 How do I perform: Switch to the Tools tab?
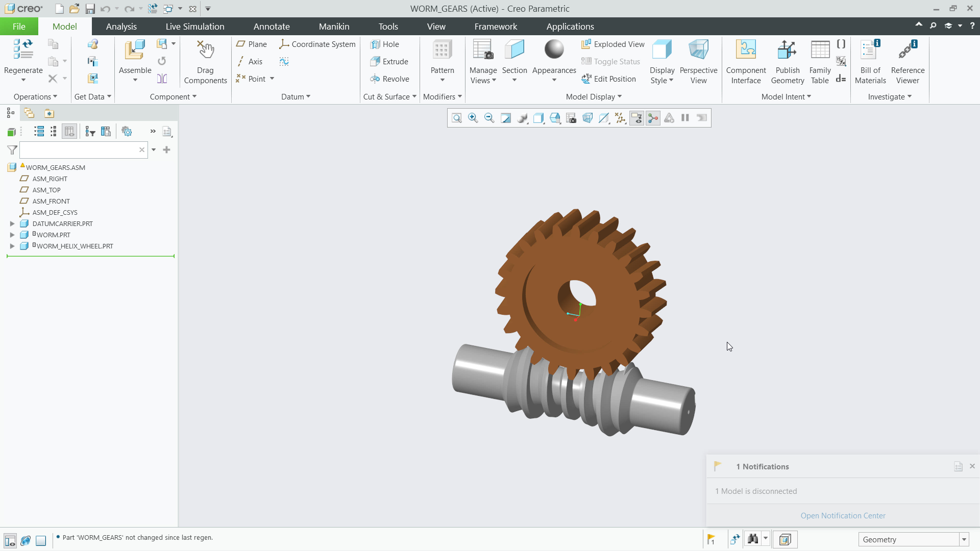[x=388, y=27]
